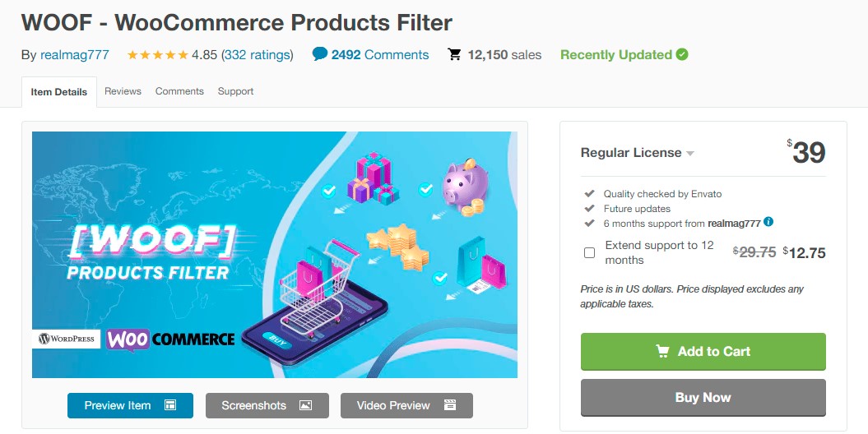This screenshot has width=868, height=434.
Task: Click the five-star rating icons
Action: click(x=157, y=55)
